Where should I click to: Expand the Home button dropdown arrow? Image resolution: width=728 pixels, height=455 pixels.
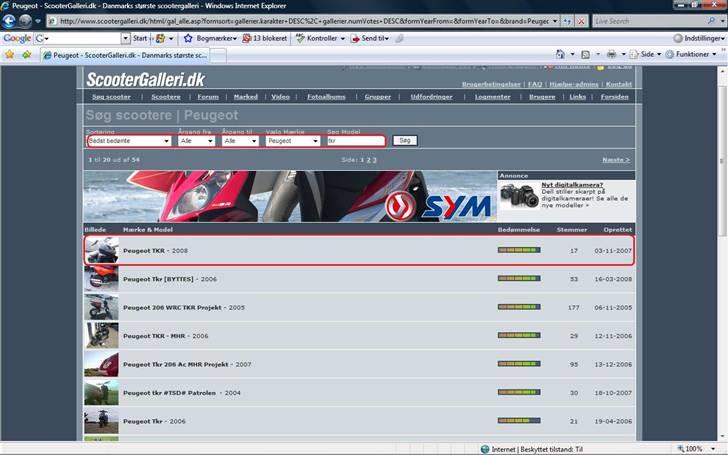tap(572, 54)
